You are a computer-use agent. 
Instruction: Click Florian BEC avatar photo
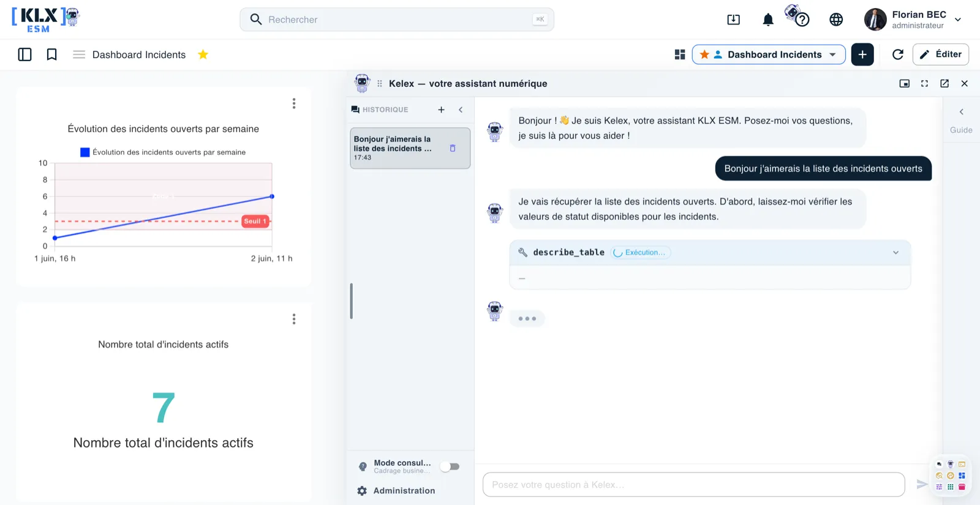pyautogui.click(x=875, y=20)
